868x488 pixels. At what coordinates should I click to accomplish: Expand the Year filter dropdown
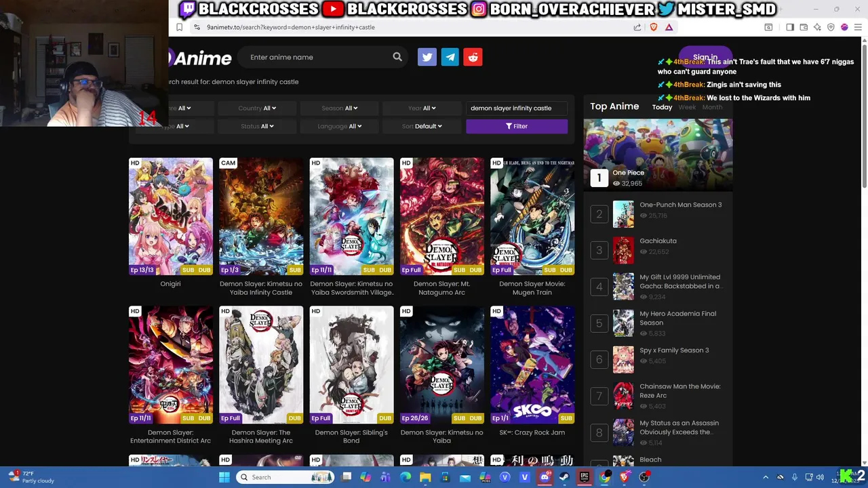422,108
